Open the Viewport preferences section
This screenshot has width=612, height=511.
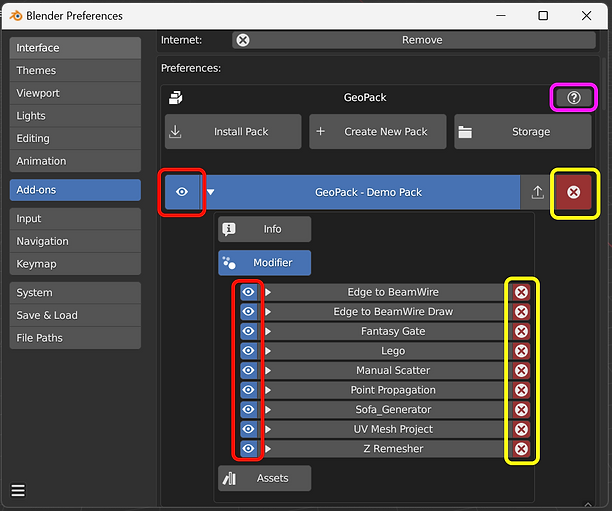pos(75,93)
